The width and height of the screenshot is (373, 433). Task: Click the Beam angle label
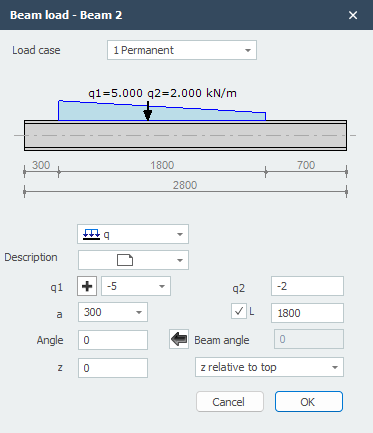click(x=222, y=340)
